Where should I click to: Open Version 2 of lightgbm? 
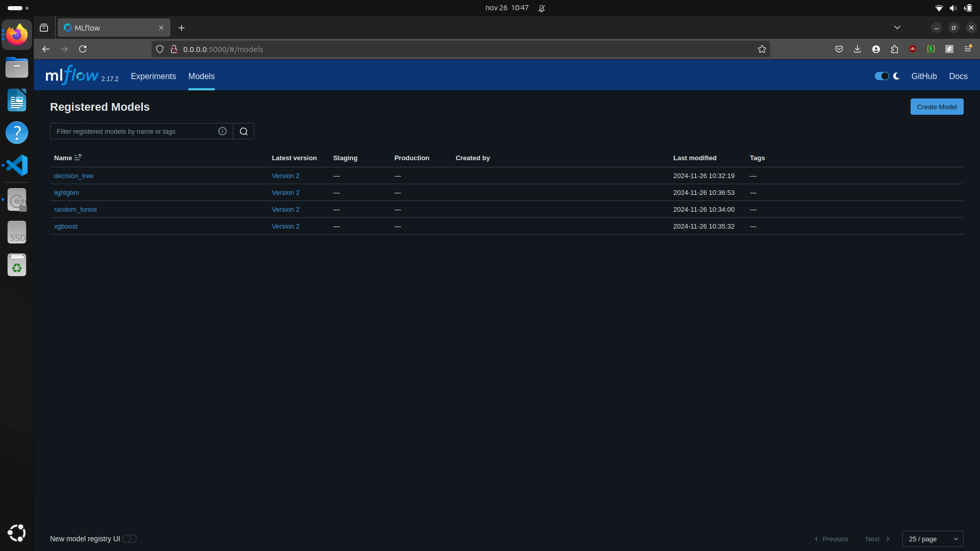(285, 192)
